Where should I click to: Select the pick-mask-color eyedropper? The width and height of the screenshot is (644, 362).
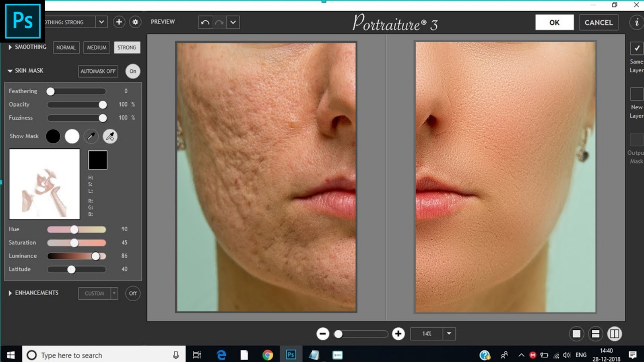91,136
